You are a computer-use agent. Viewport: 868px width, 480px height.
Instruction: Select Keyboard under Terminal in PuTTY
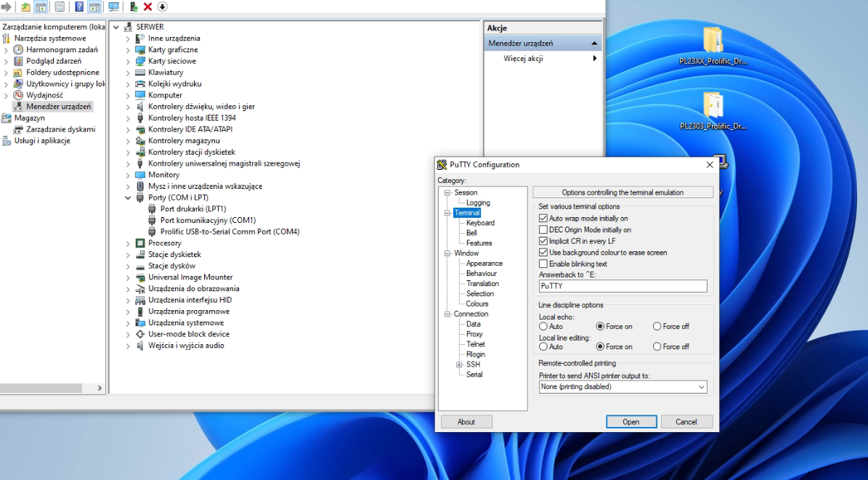coord(481,222)
